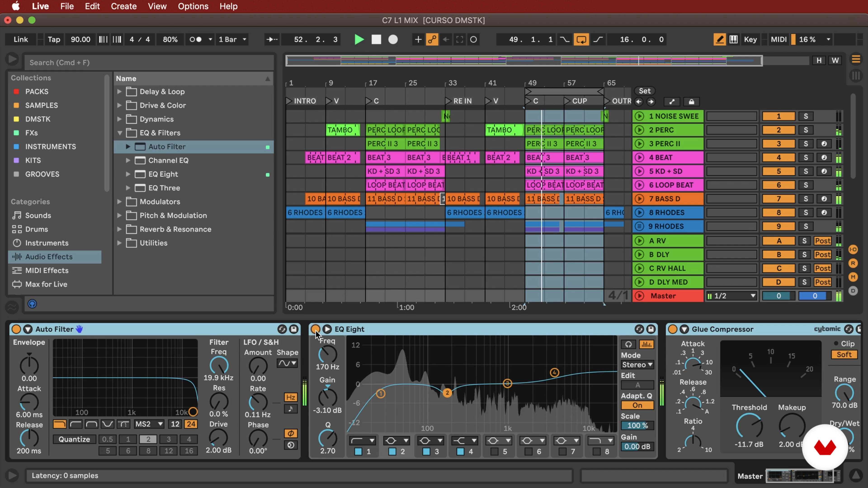Toggle the Loop switch in transport
The image size is (868, 488).
click(x=581, y=39)
